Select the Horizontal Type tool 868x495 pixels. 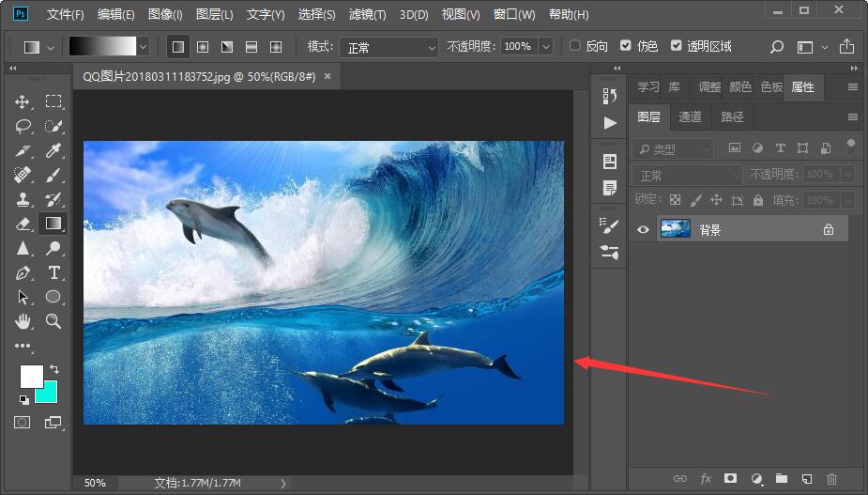pyautogui.click(x=53, y=272)
